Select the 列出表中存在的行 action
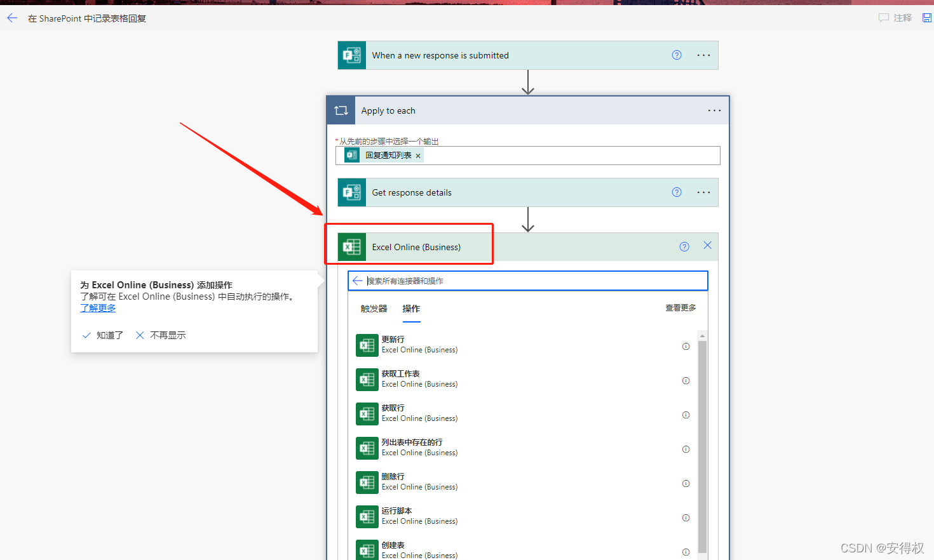 coord(522,448)
